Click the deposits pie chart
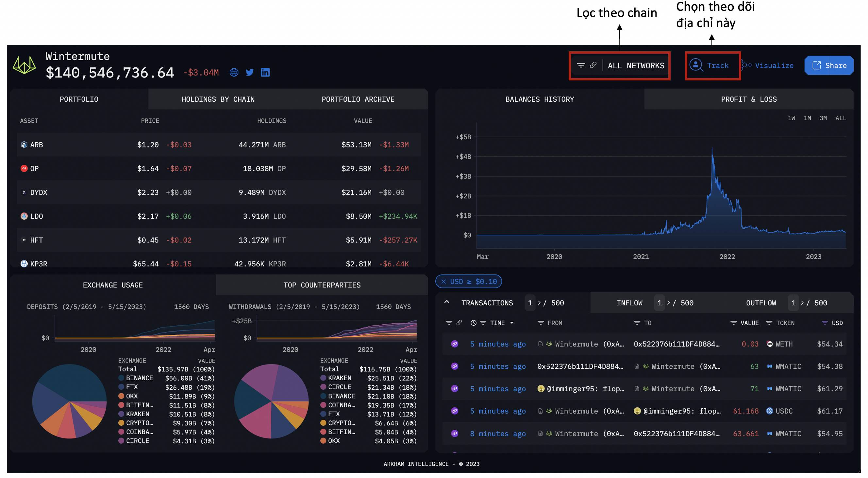The width and height of the screenshot is (868, 478). pyautogui.click(x=69, y=401)
